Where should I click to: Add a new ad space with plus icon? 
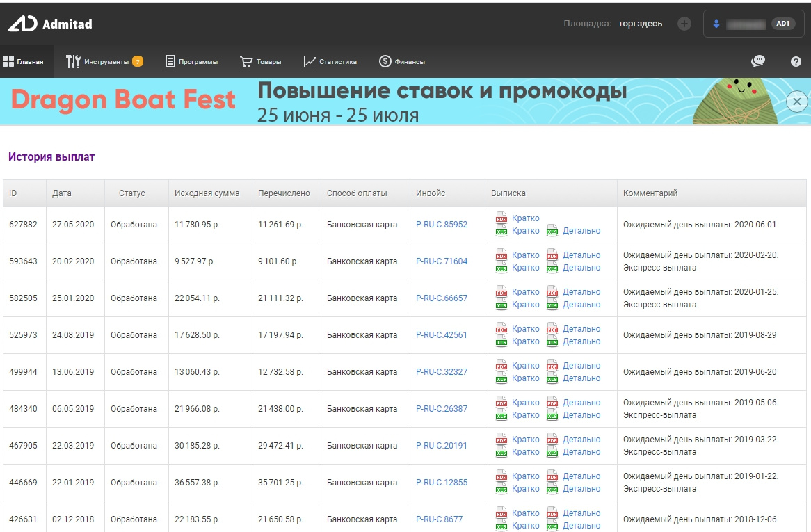click(x=684, y=24)
